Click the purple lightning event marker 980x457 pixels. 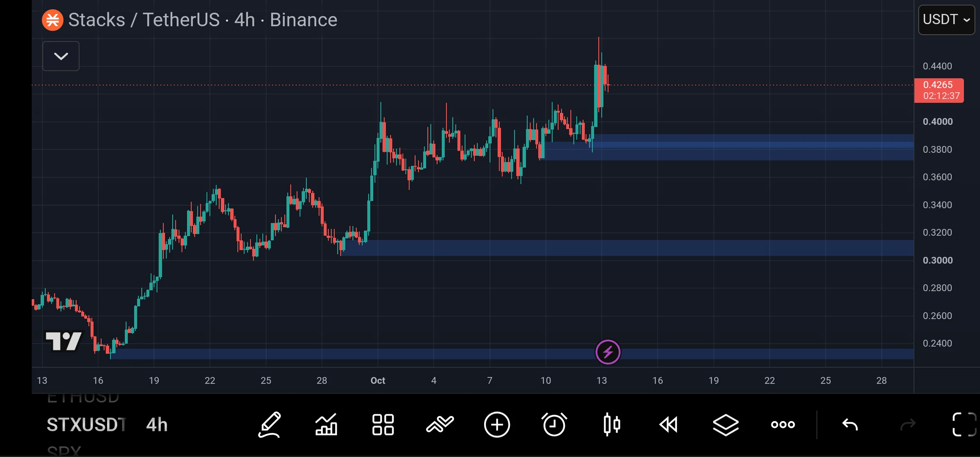tap(608, 352)
